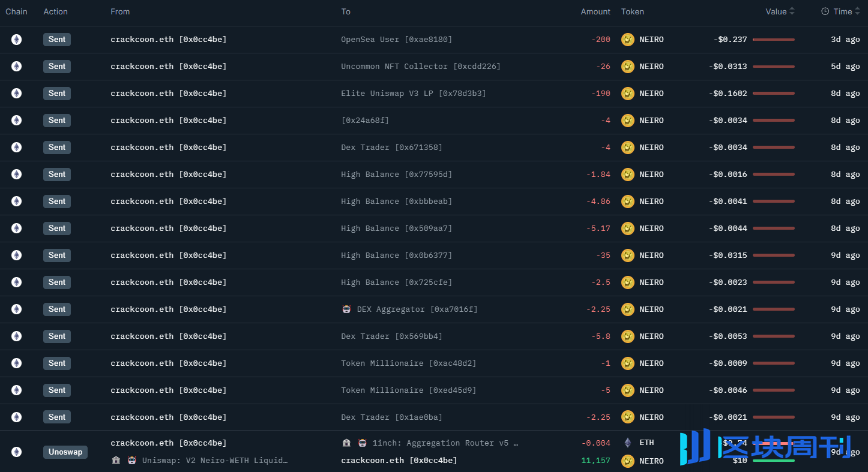Viewport: 868px width, 472px height.
Task: Open Dex Trader [0x569bb4] address
Action: [391, 336]
